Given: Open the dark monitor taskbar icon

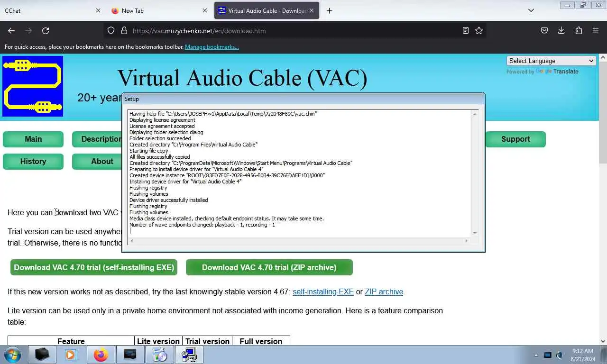Looking at the screenshot, I should click(130, 355).
